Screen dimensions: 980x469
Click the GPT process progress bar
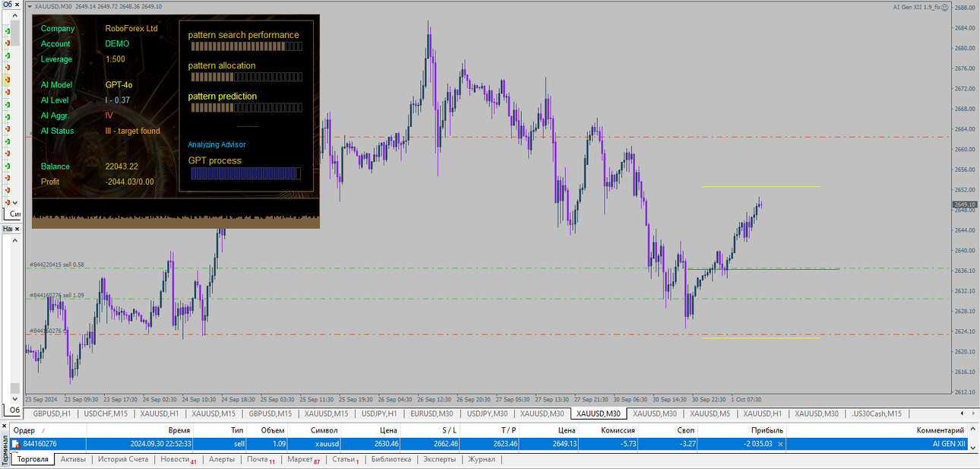tap(245, 174)
